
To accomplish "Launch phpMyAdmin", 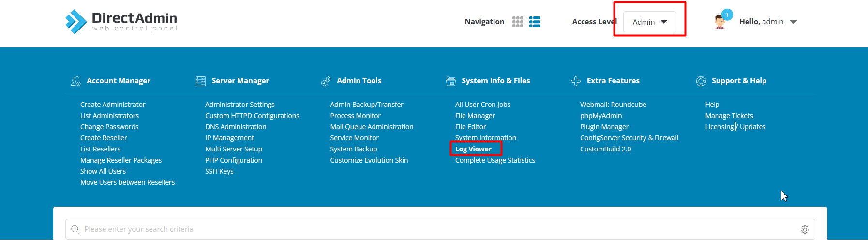I will (x=601, y=116).
